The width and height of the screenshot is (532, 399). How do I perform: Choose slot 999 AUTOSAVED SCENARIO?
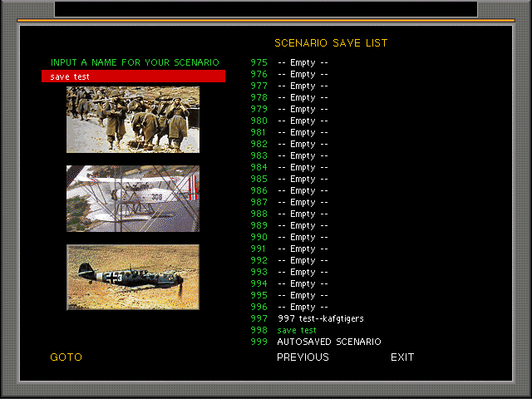pos(328,342)
